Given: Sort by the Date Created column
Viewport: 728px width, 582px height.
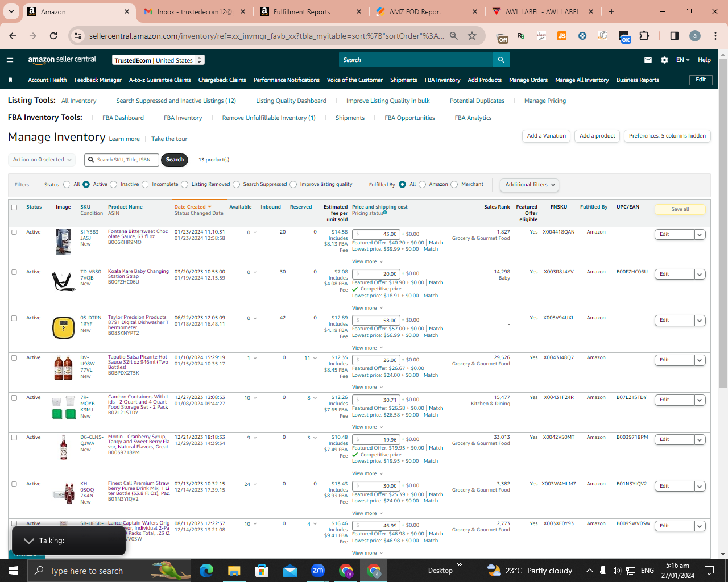Looking at the screenshot, I should click(x=193, y=207).
